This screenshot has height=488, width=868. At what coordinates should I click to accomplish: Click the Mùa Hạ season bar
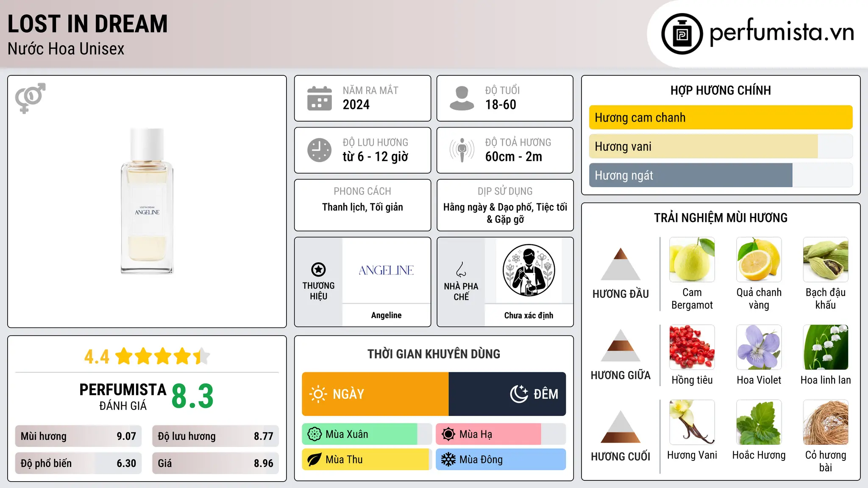[x=501, y=434]
